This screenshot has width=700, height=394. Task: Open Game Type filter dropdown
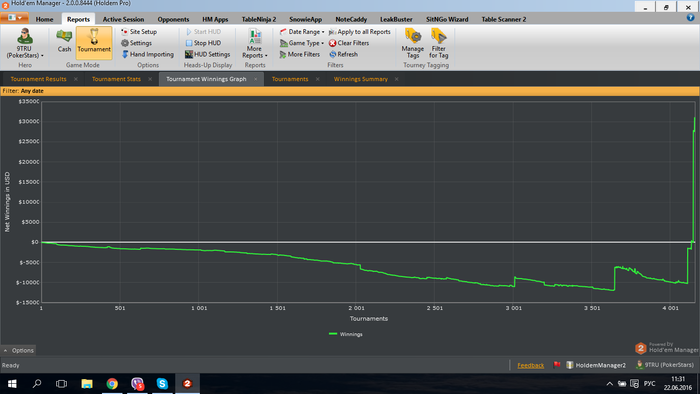[x=302, y=43]
